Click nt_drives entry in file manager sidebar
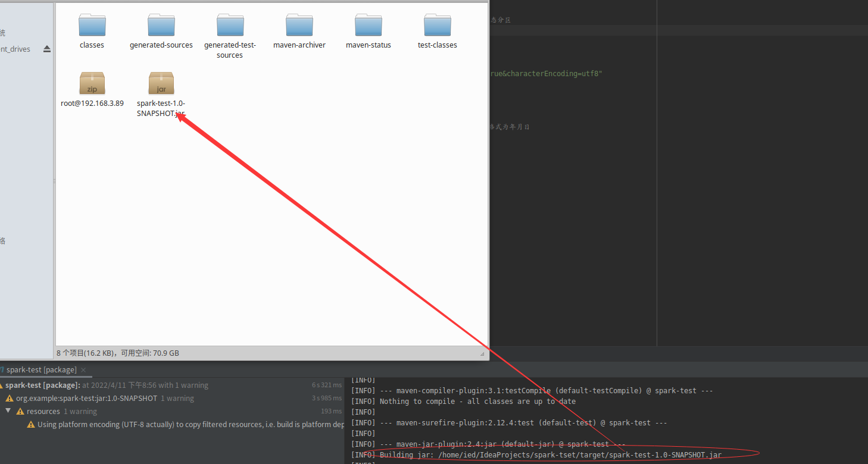This screenshot has height=464, width=868. [15, 49]
